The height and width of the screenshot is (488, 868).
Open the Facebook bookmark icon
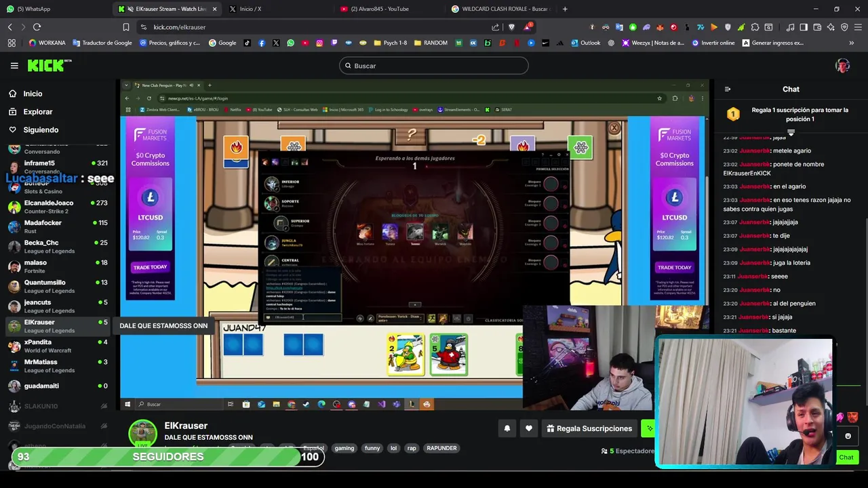tap(262, 43)
